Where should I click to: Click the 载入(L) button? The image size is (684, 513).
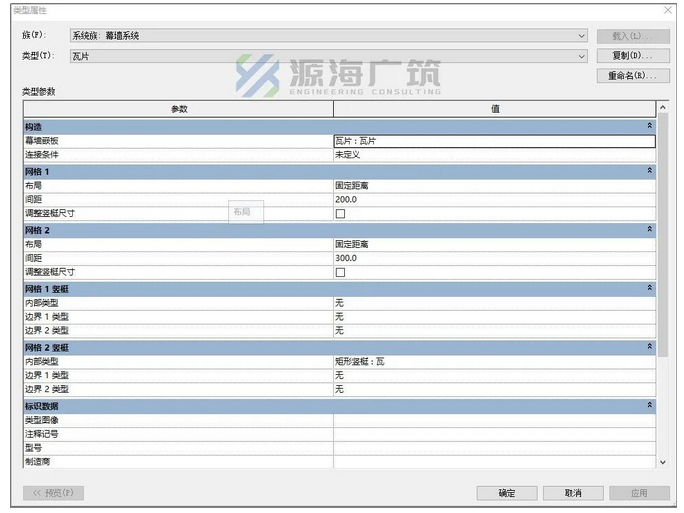(633, 36)
